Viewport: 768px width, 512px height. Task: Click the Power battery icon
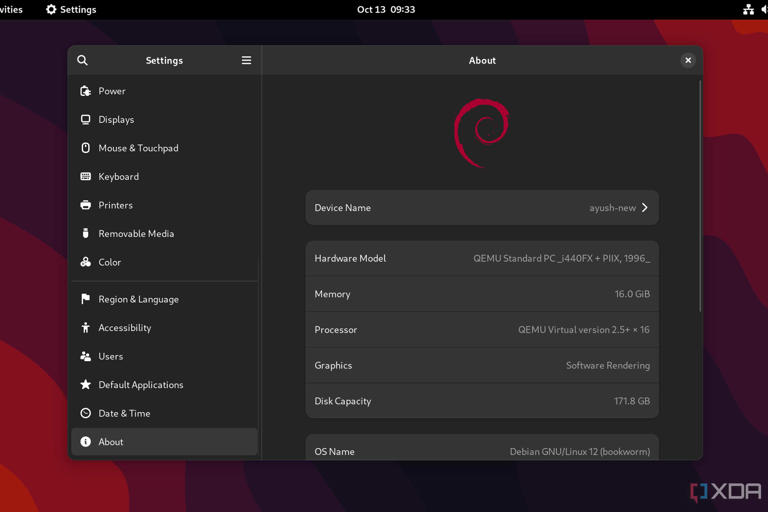tap(86, 91)
